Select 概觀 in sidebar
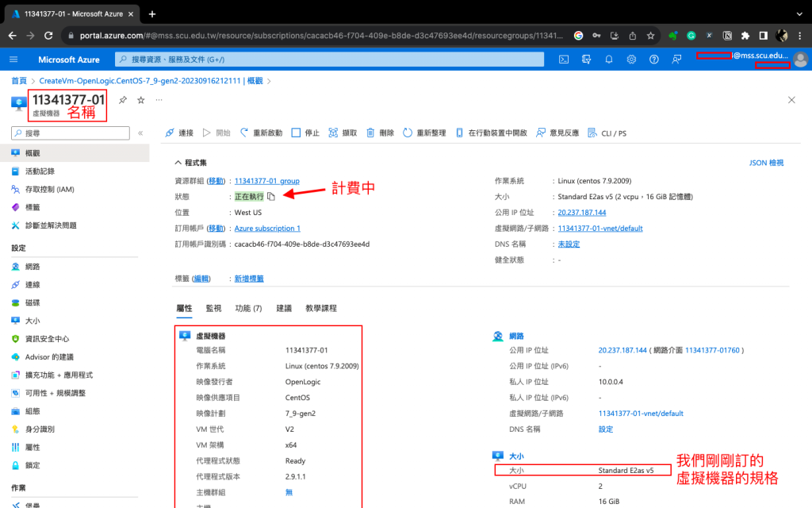The height and width of the screenshot is (508, 812). click(75, 153)
